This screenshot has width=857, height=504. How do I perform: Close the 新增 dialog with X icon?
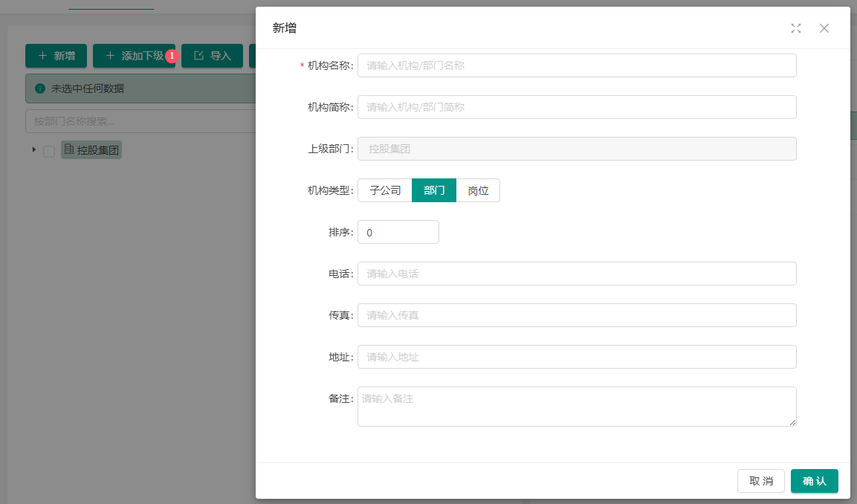pos(824,28)
